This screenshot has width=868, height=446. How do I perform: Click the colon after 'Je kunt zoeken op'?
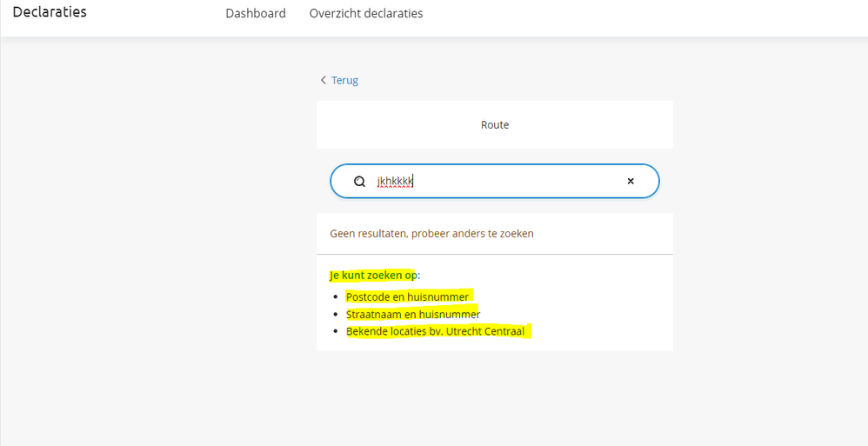(x=419, y=275)
